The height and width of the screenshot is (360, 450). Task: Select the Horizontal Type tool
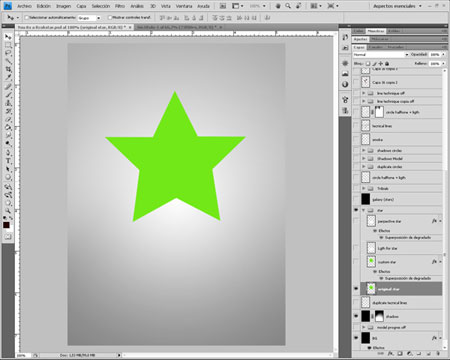[8, 161]
